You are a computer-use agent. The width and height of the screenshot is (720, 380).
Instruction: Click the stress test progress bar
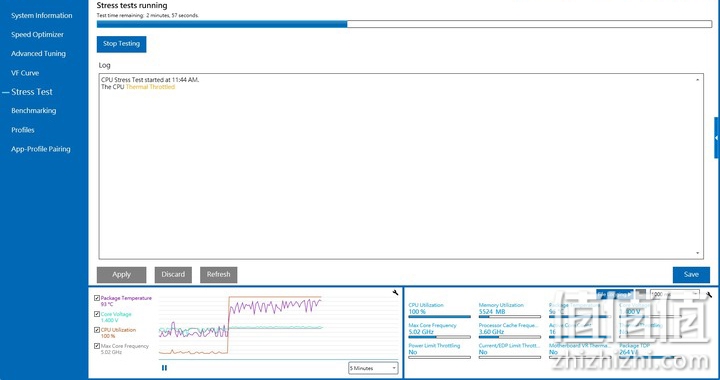click(x=404, y=24)
